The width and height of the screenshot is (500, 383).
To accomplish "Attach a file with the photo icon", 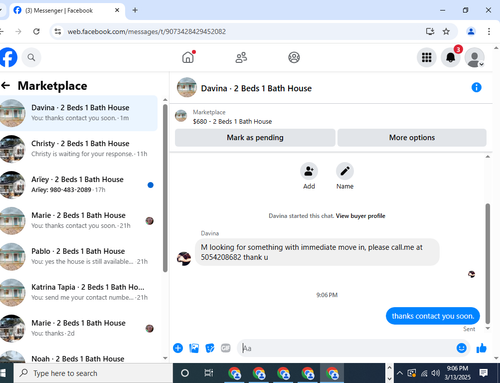I will click(x=194, y=348).
